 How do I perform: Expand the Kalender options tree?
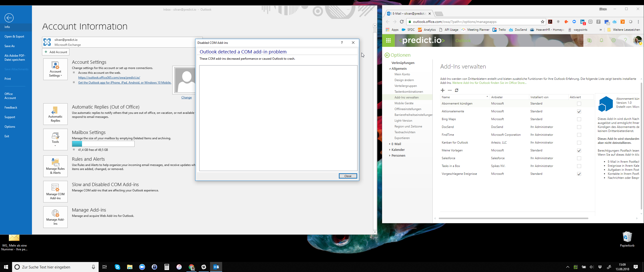point(390,150)
